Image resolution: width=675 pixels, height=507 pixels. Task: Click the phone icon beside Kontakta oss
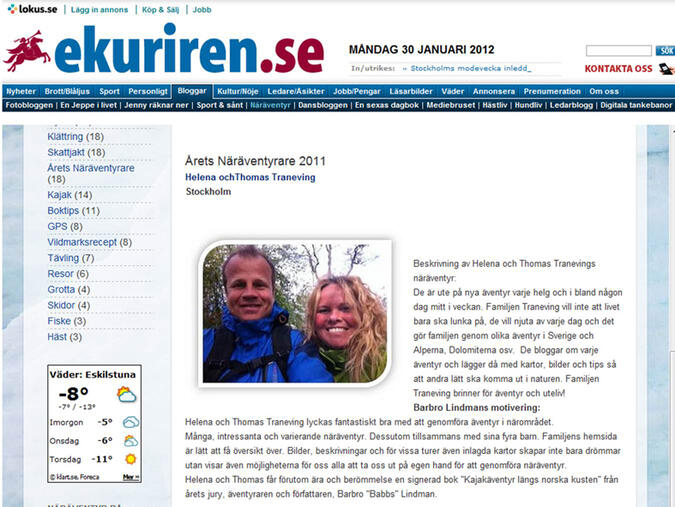point(666,68)
